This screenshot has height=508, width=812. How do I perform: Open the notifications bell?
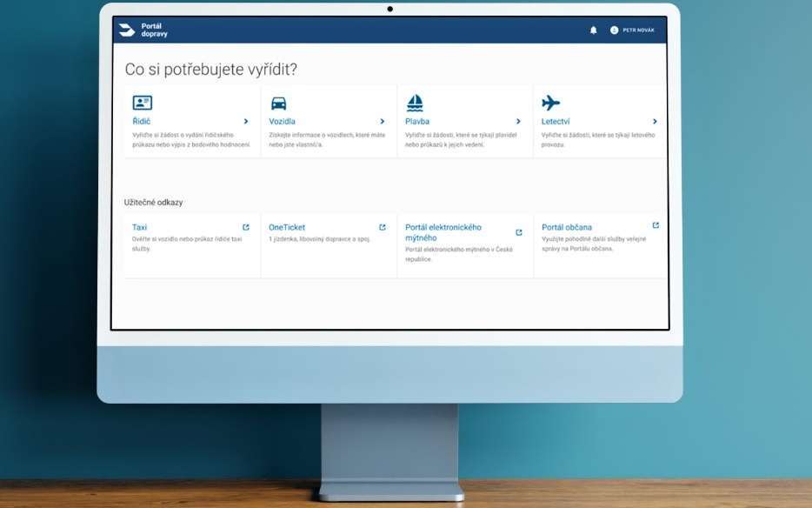point(594,30)
